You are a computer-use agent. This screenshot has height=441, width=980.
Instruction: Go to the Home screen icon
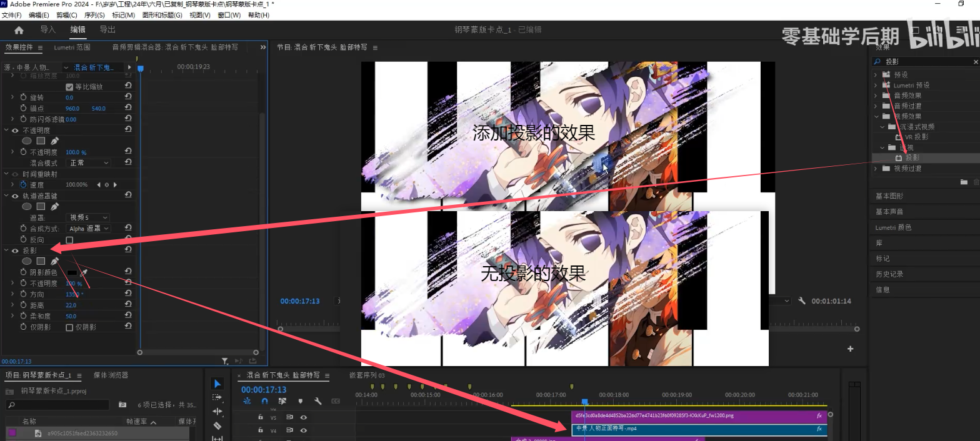[x=19, y=30]
